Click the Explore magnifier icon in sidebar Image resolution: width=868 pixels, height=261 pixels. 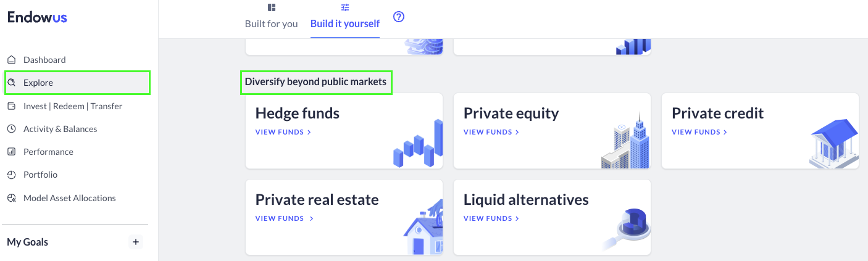[x=11, y=83]
